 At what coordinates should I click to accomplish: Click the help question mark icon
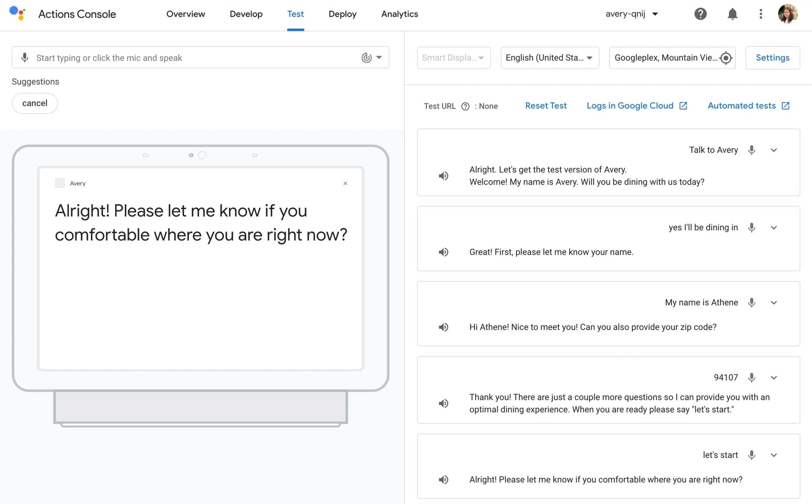click(700, 14)
